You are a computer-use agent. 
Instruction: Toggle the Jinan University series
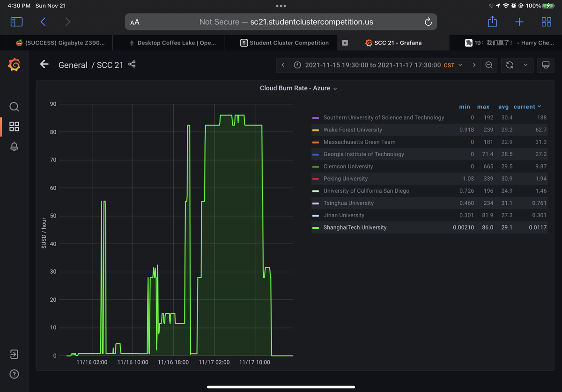[344, 215]
